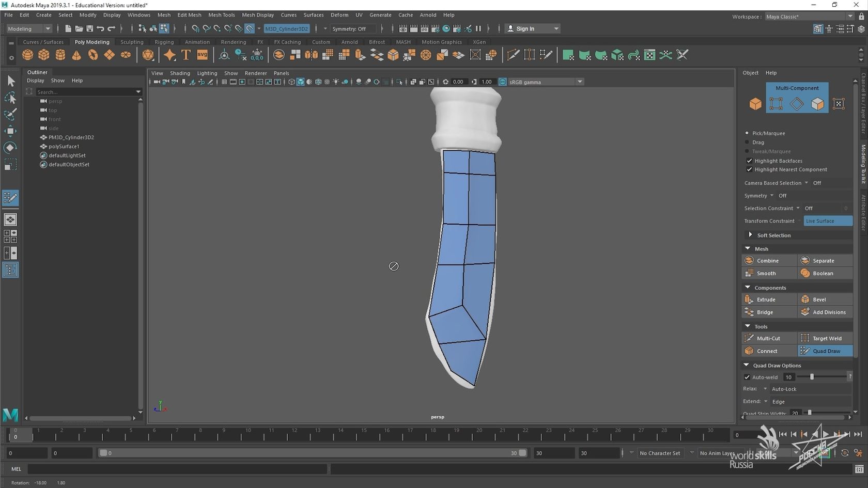Click the polygon cube shelf icon

[x=44, y=55]
